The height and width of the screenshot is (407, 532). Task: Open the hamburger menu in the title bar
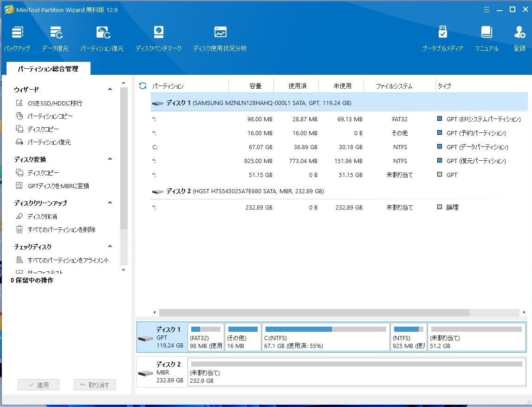point(486,10)
